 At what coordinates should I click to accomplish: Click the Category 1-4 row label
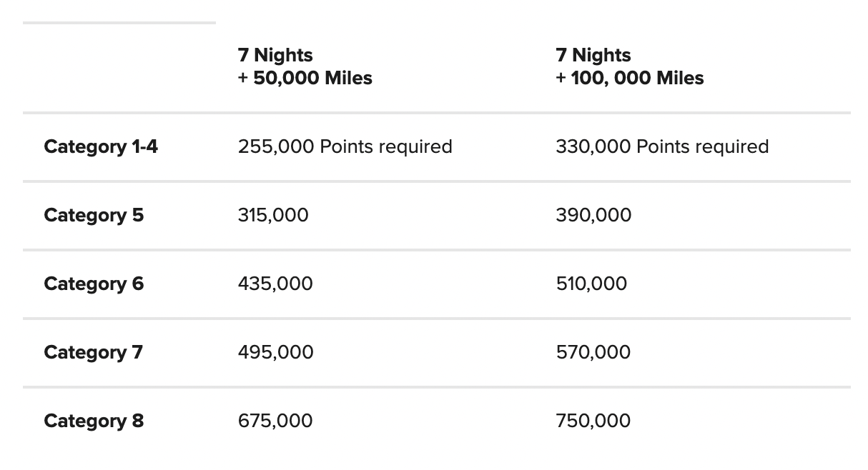click(101, 146)
